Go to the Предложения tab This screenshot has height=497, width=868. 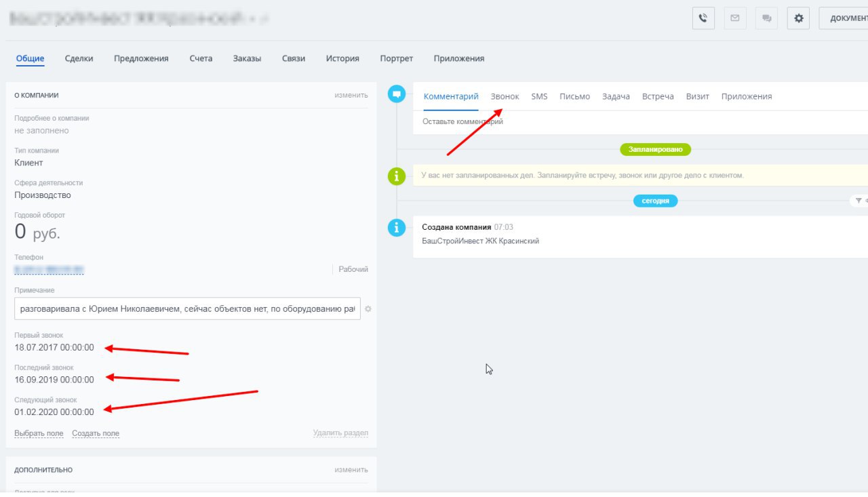tap(141, 58)
